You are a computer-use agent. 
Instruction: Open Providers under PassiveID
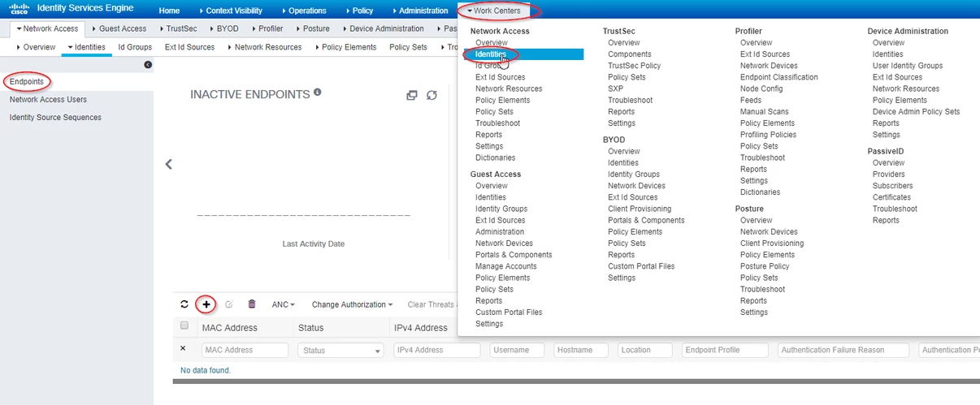[x=888, y=174]
